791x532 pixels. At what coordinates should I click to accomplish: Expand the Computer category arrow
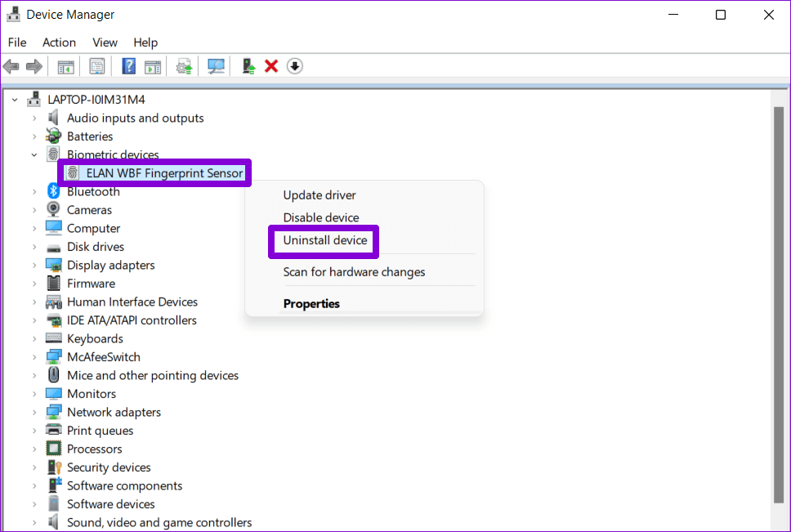click(x=34, y=229)
